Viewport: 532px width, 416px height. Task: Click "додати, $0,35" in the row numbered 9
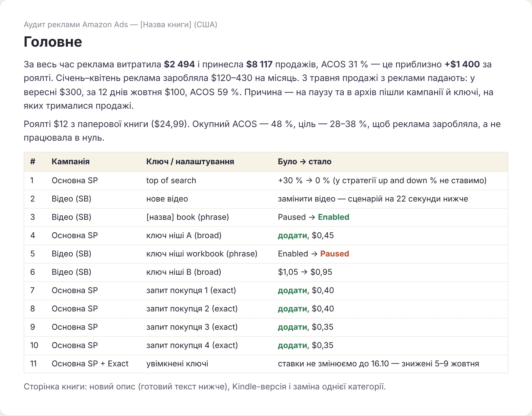[306, 327]
